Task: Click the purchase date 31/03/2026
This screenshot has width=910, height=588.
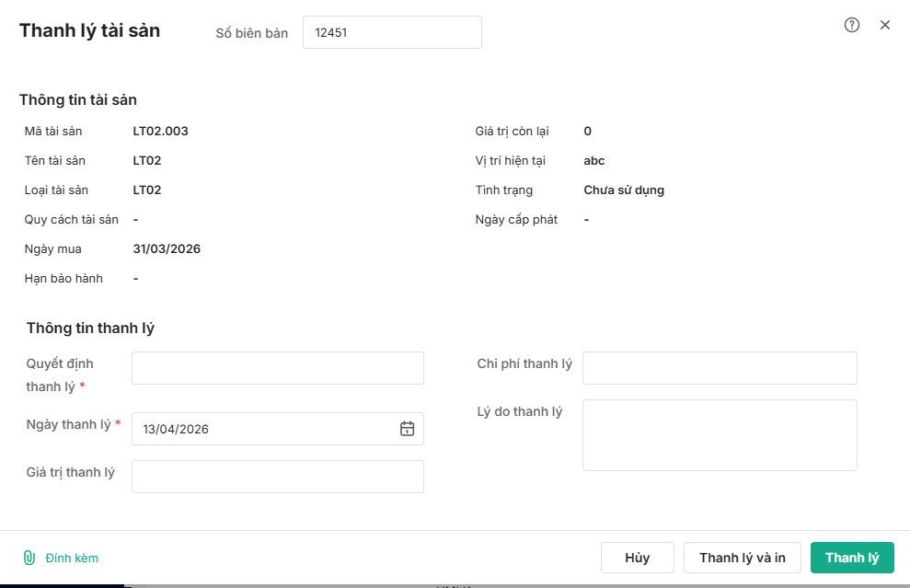Action: [167, 249]
